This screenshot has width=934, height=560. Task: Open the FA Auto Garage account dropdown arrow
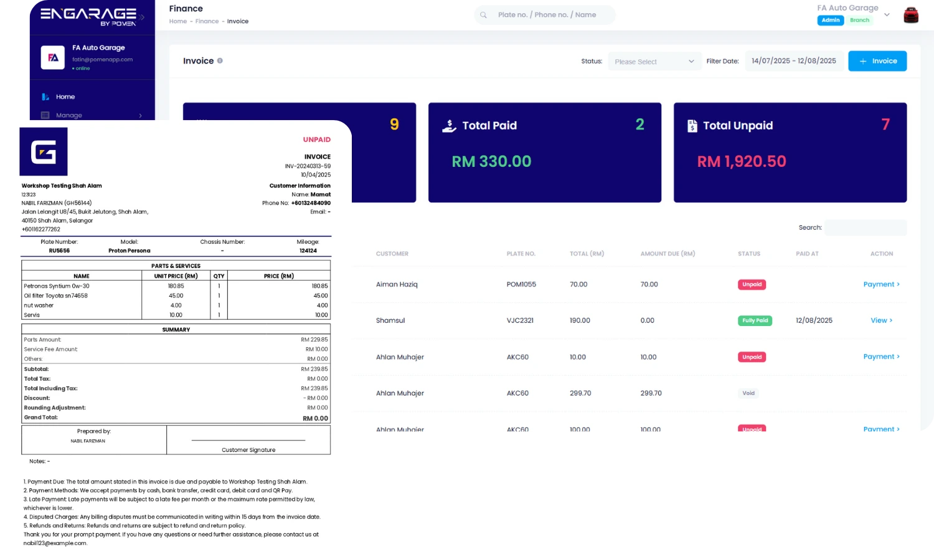(887, 15)
